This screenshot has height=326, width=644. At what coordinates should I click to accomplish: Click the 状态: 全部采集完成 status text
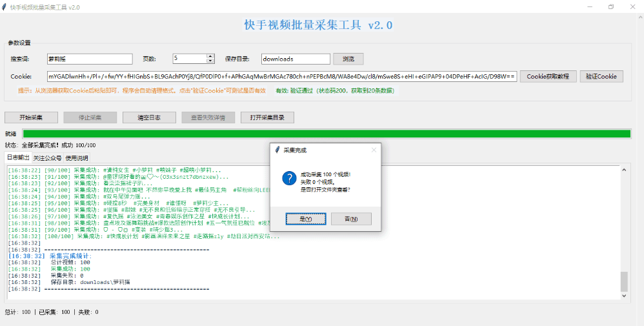[x=50, y=145]
